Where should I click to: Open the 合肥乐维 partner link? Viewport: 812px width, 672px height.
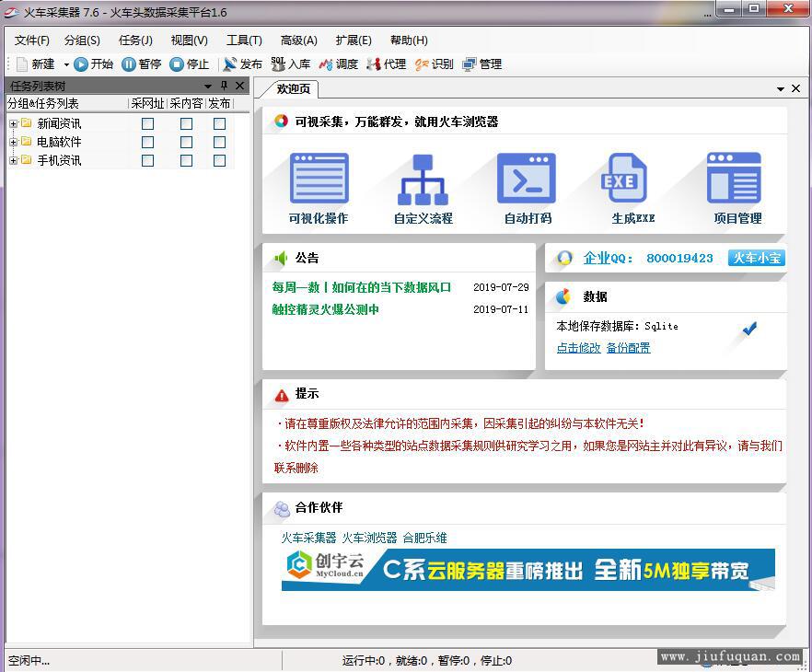(424, 538)
